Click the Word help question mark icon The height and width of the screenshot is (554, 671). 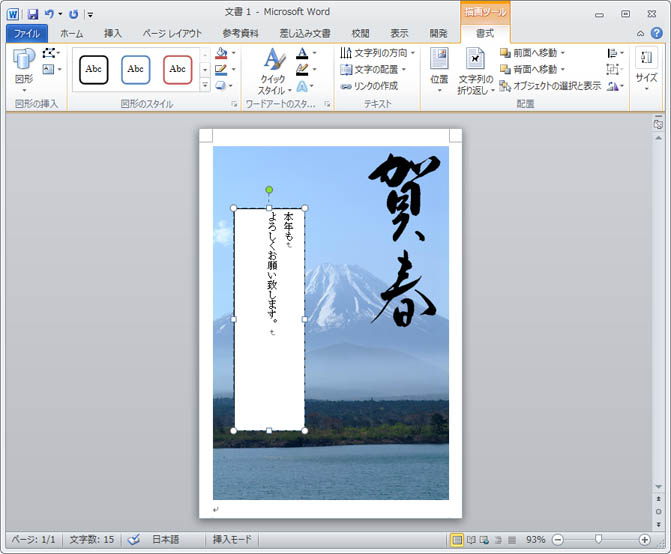click(657, 33)
